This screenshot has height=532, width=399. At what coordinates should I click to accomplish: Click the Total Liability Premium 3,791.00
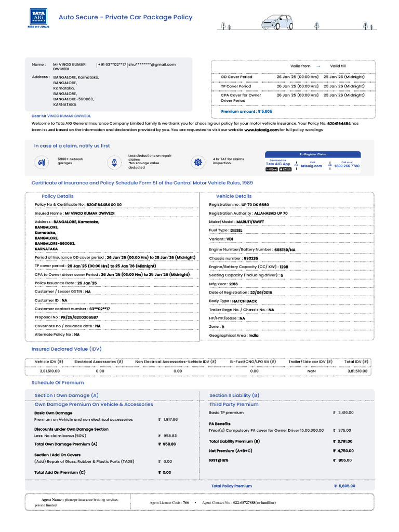tap(343, 442)
